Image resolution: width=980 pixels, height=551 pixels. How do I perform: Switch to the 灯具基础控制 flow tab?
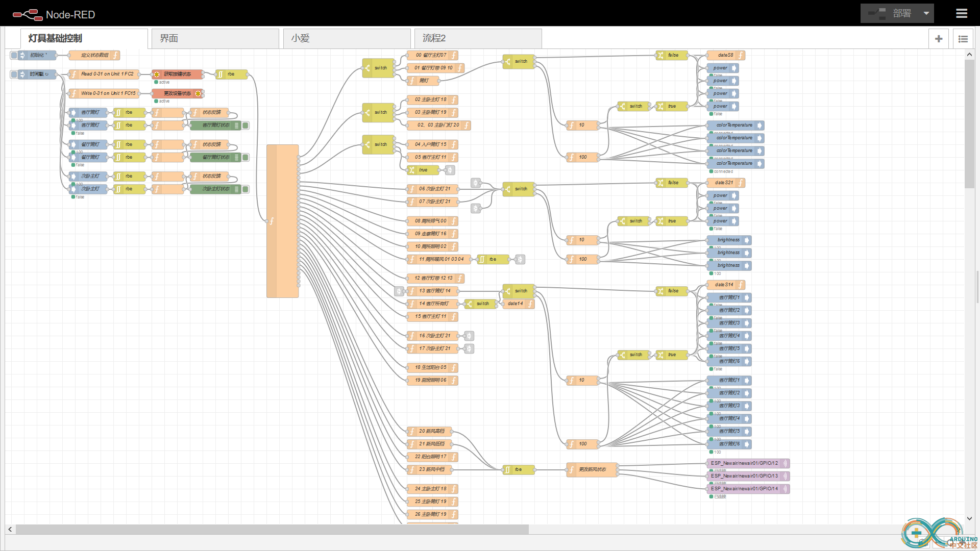[x=84, y=39]
